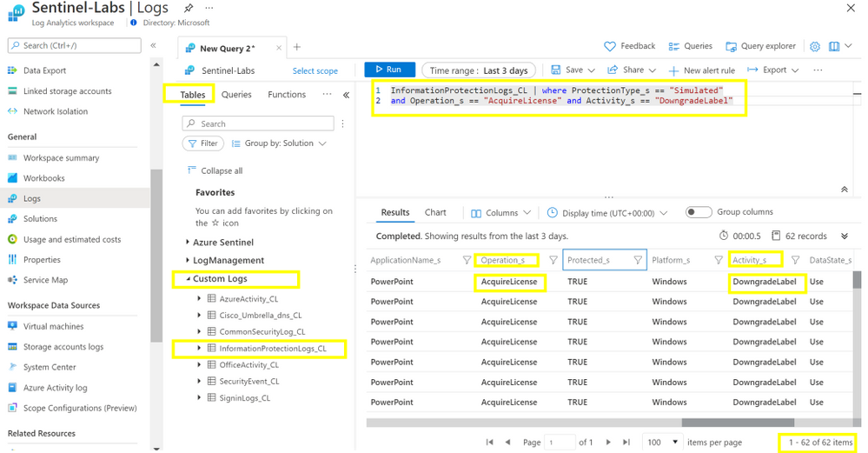Screen dimensions: 868x453
Task: Open more toolbar actions after Export
Action: coord(818,70)
